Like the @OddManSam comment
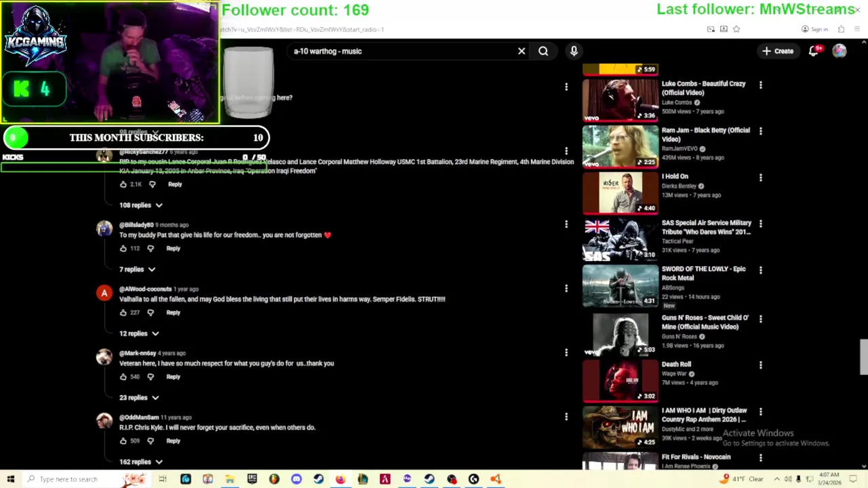 pos(123,441)
